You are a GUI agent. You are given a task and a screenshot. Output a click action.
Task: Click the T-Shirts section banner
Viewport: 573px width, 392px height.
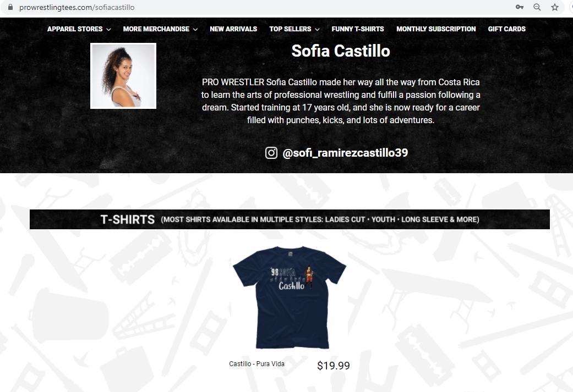(290, 219)
